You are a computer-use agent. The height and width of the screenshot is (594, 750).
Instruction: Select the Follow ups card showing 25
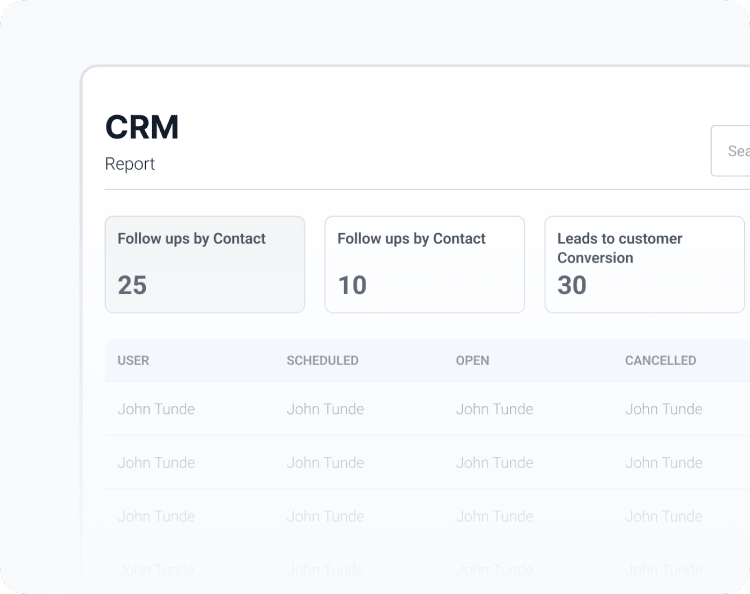click(x=204, y=264)
